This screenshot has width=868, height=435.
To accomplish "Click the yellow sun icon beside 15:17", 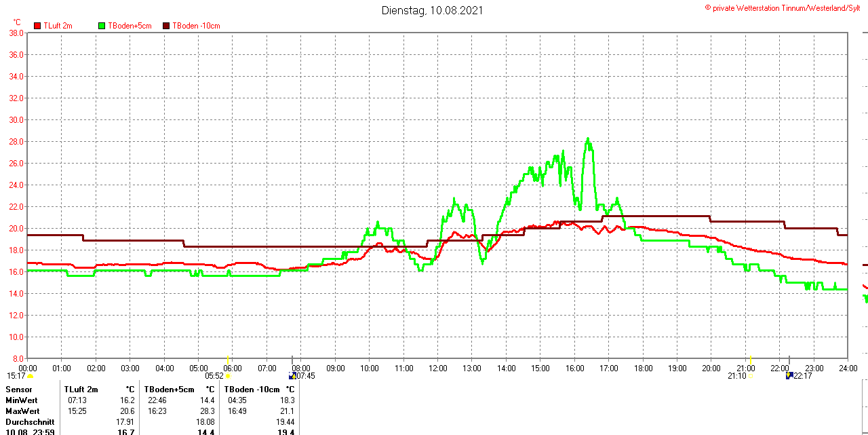I will click(30, 376).
